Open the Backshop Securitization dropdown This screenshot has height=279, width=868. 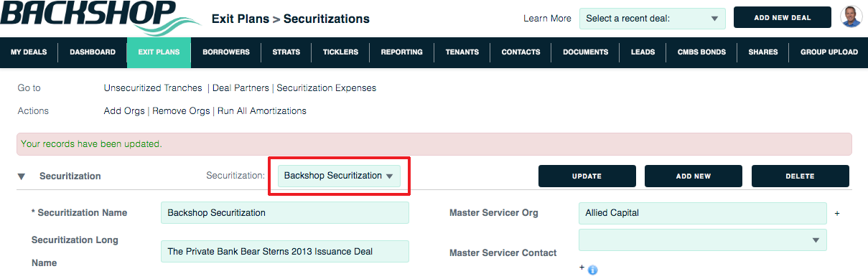click(x=339, y=176)
